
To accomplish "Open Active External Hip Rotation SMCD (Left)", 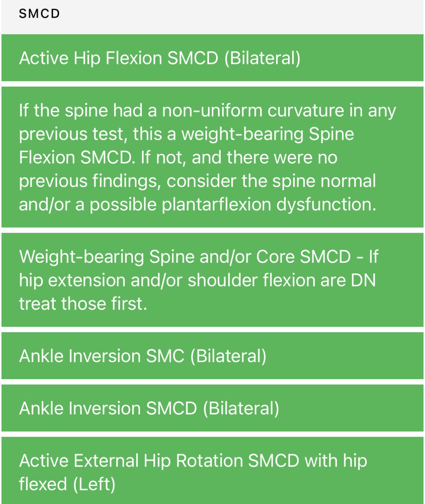I will pyautogui.click(x=212, y=470).
